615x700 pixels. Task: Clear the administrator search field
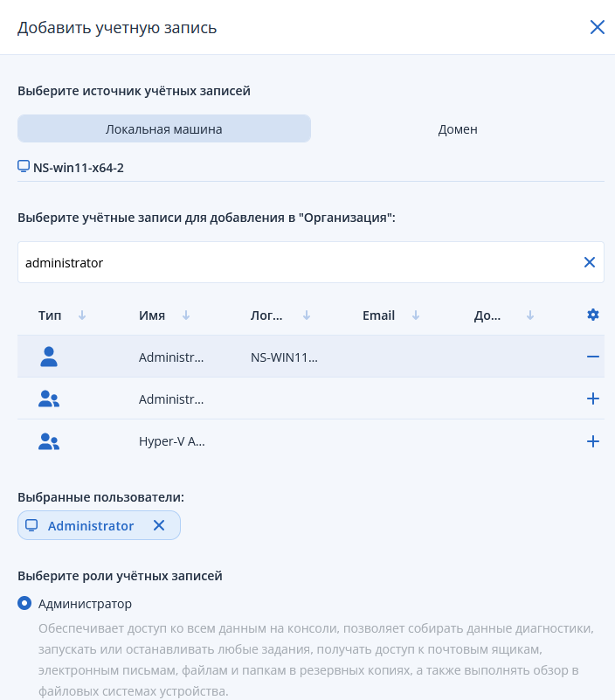(590, 262)
